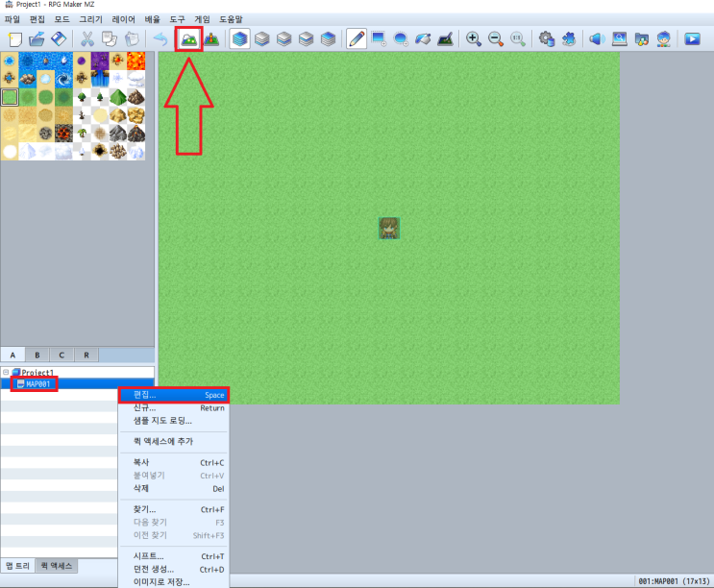The width and height of the screenshot is (714, 588).
Task: Select the selected grass tile in palette
Action: (10, 97)
